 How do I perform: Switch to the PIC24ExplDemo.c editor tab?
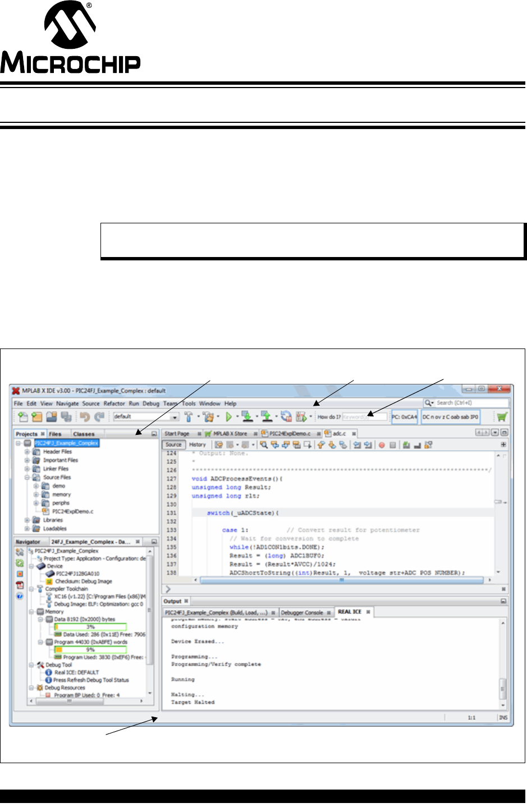(x=290, y=434)
